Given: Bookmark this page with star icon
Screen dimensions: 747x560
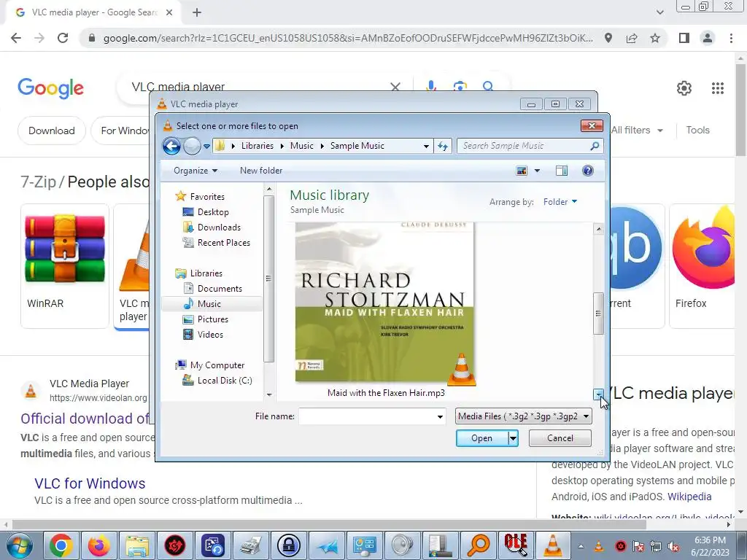Looking at the screenshot, I should point(655,38).
